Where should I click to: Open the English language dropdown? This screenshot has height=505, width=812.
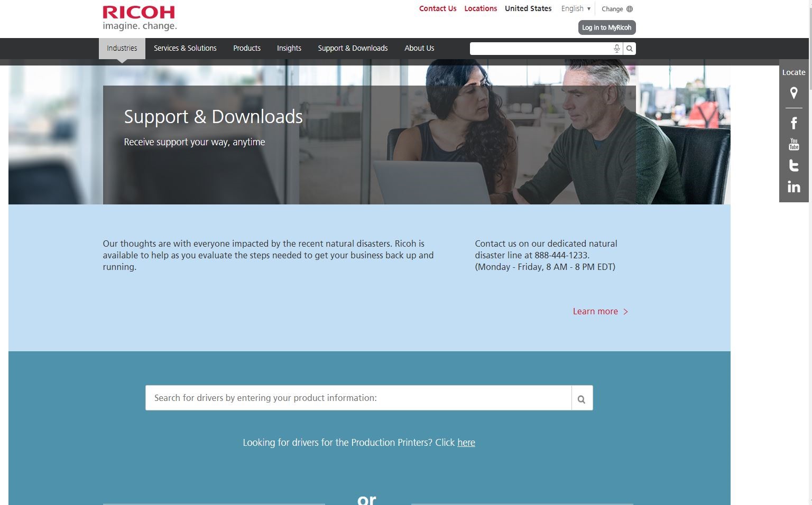575,8
